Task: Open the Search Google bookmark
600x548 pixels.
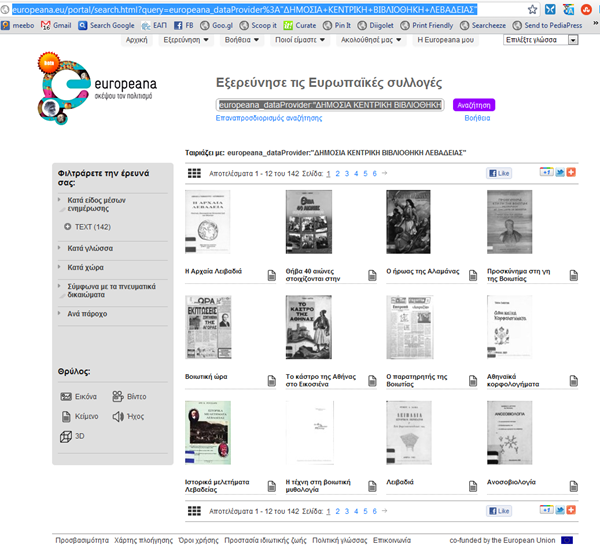Action: pyautogui.click(x=106, y=25)
